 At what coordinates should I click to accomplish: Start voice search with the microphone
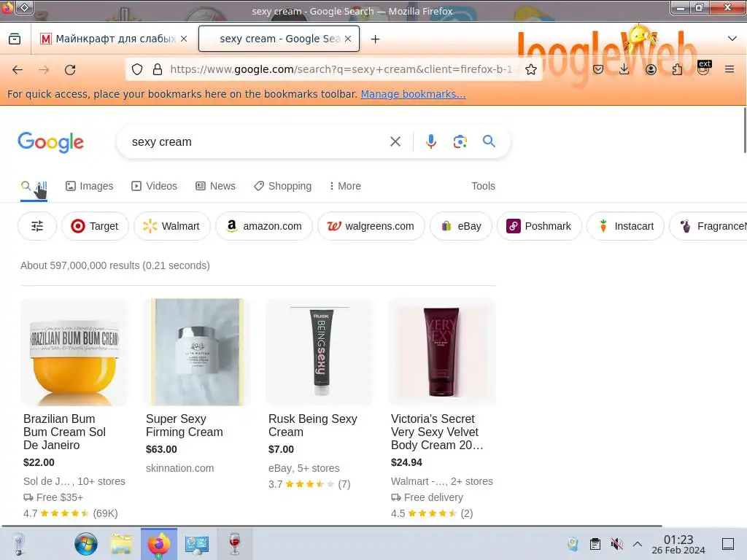[430, 141]
